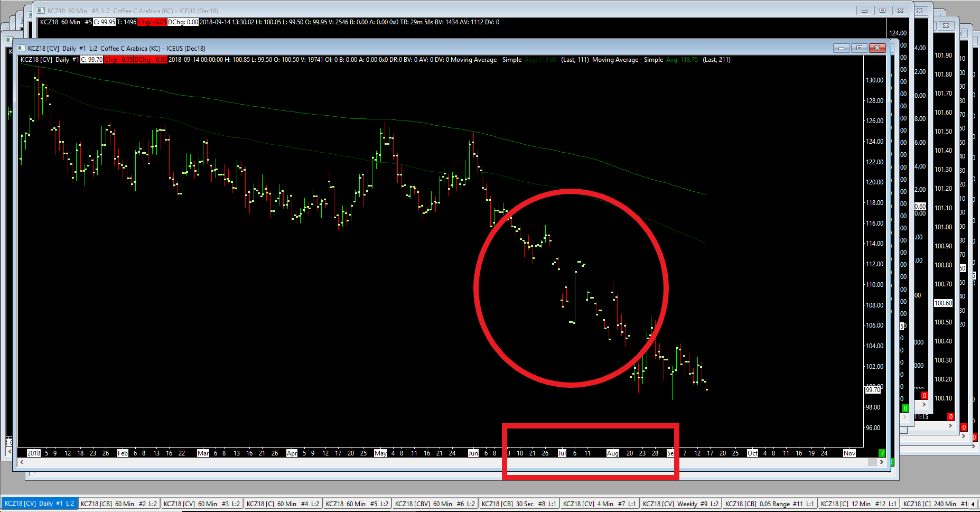The width and height of the screenshot is (980, 512).
Task: Open the KCZ18 60 Min #5 tab
Action: [x=357, y=504]
